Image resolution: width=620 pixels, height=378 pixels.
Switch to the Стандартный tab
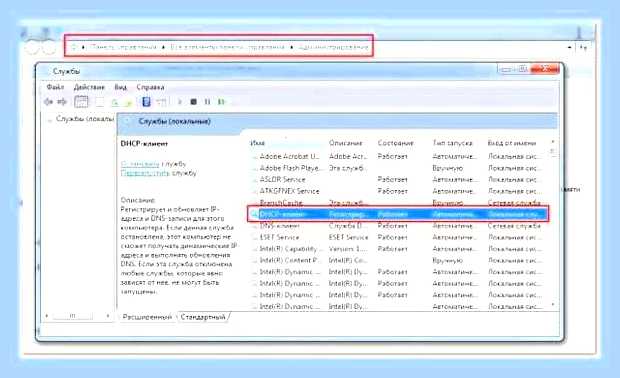[x=203, y=317]
